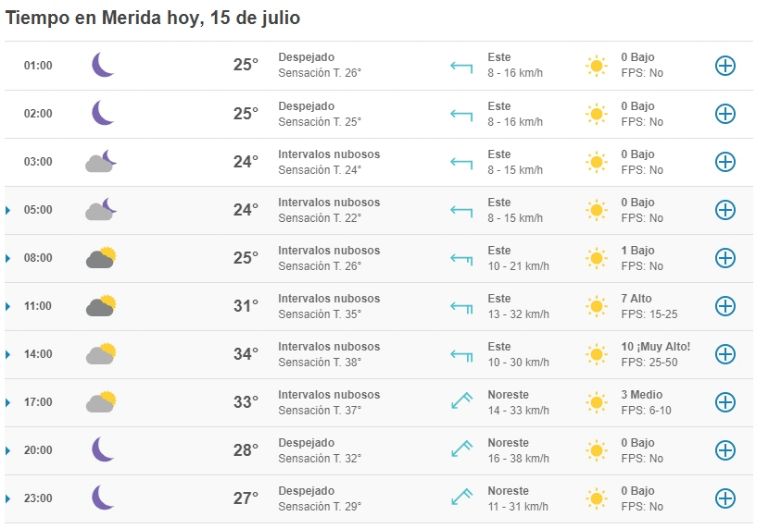Viewport: 768px width, 528px height.
Task: Click Noreste wind arrow icon at 17:00
Action: (x=461, y=401)
